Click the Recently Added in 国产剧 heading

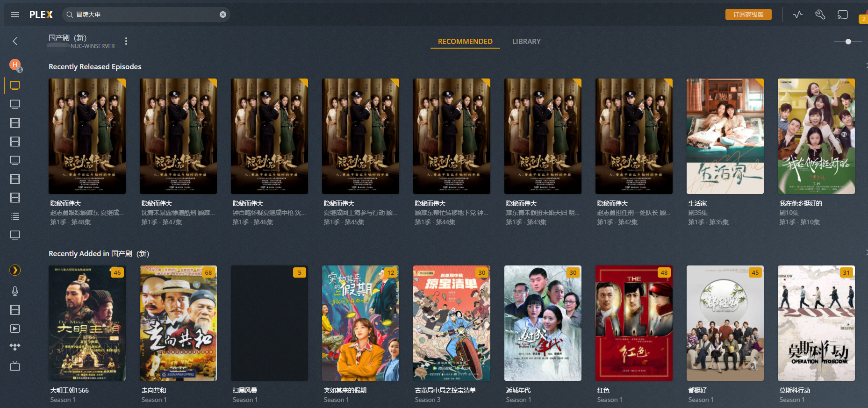pyautogui.click(x=99, y=254)
